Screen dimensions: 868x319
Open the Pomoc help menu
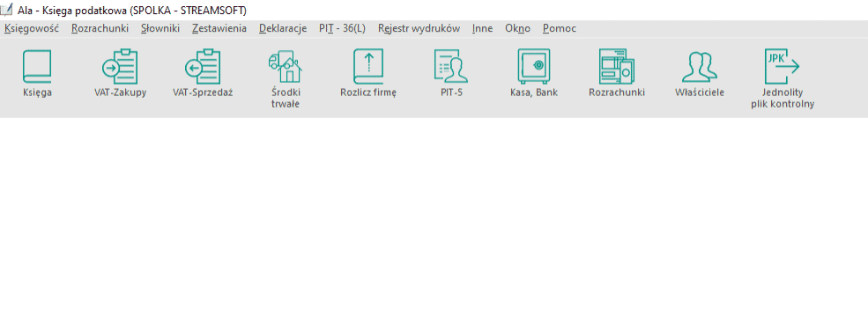[x=559, y=28]
